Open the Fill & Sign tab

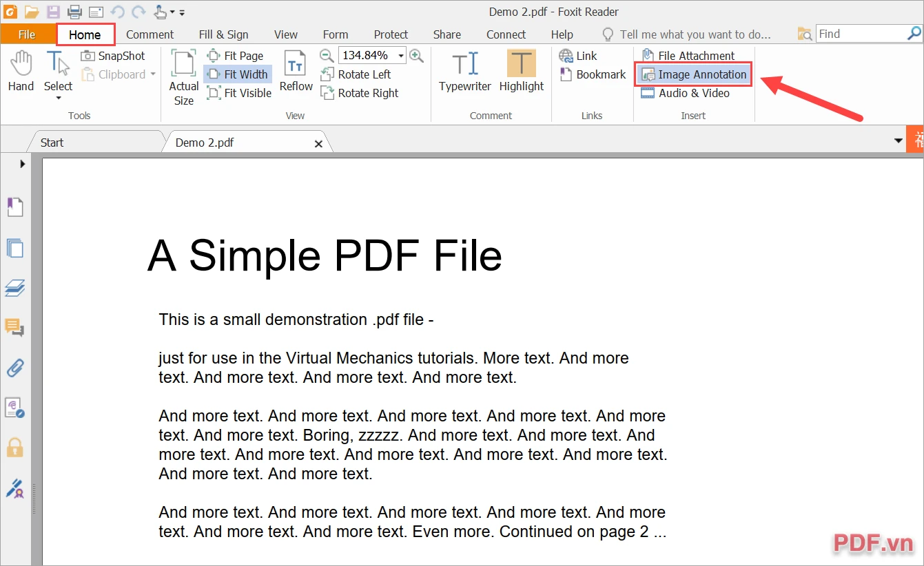223,34
